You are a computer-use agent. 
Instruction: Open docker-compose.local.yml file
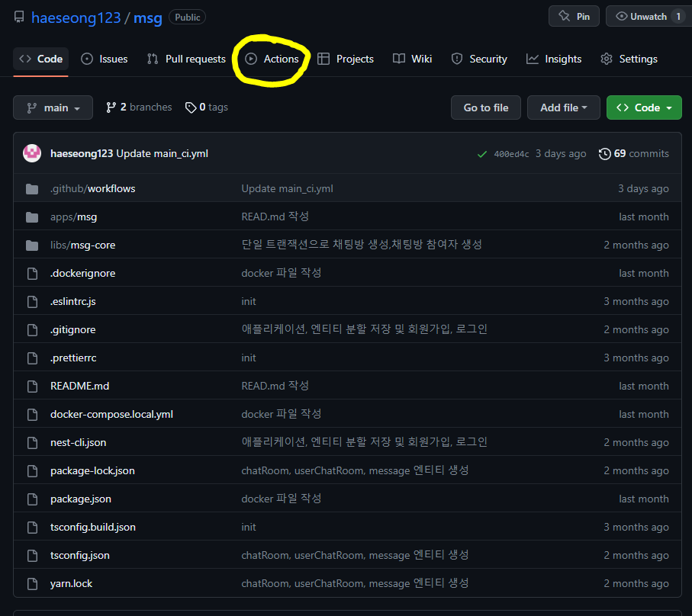[111, 415]
